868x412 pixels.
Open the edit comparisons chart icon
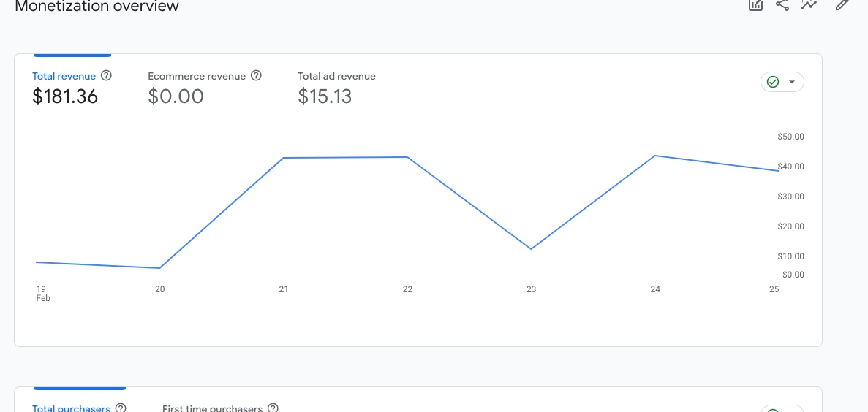(755, 4)
